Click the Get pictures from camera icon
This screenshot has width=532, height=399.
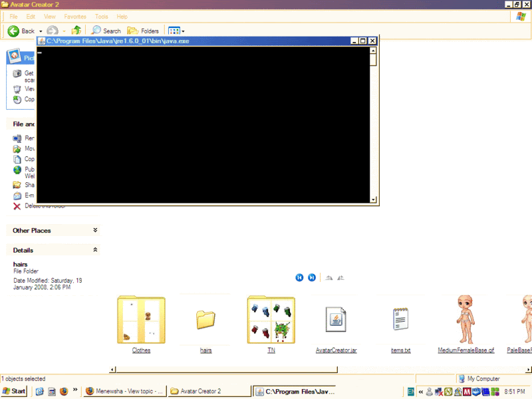click(x=17, y=73)
